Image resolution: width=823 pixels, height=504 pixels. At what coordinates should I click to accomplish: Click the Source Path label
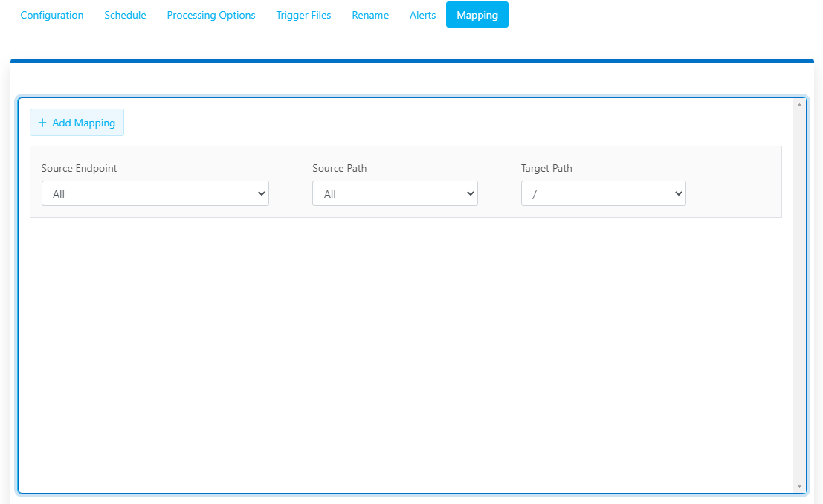pos(339,168)
